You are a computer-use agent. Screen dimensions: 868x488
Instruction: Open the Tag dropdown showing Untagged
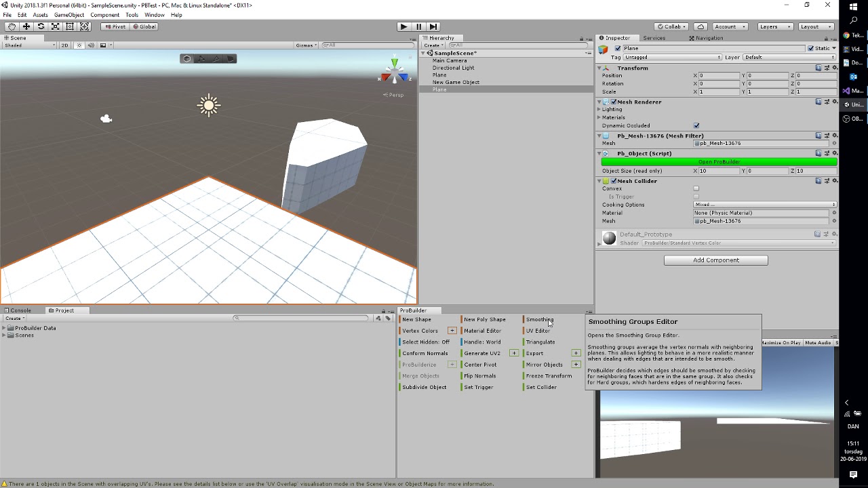coord(673,57)
